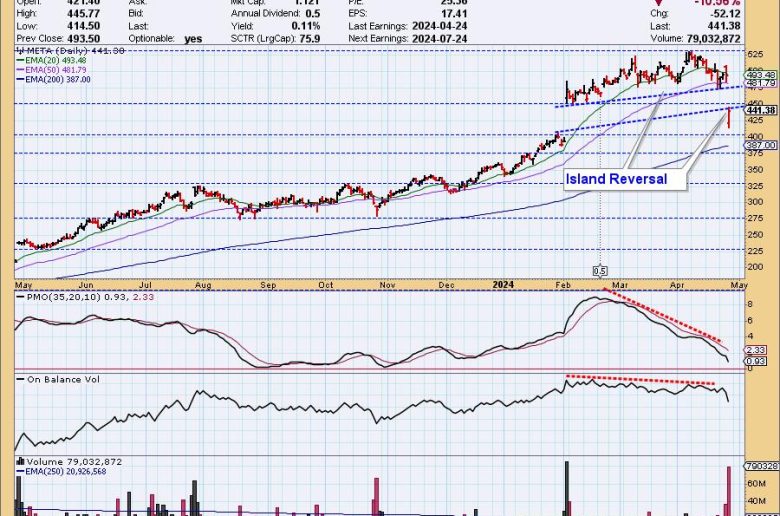Click the 0.93 PMO value tag on axis
The width and height of the screenshot is (780, 516).
pyautogui.click(x=756, y=361)
